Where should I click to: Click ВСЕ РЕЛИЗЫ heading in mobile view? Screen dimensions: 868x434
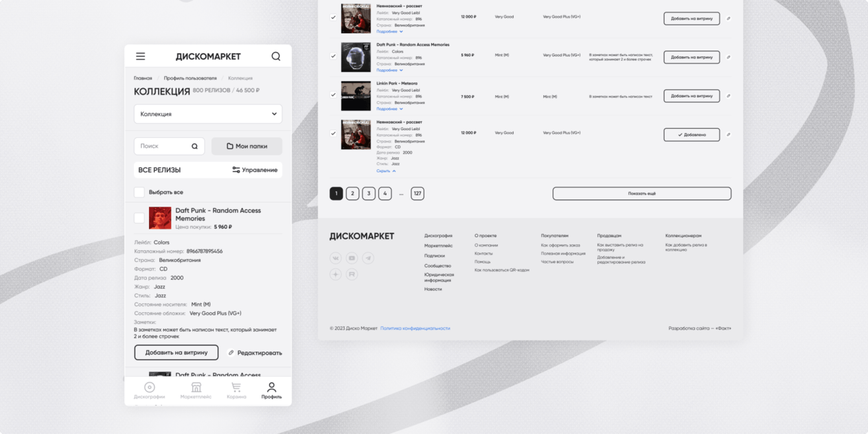[159, 170]
